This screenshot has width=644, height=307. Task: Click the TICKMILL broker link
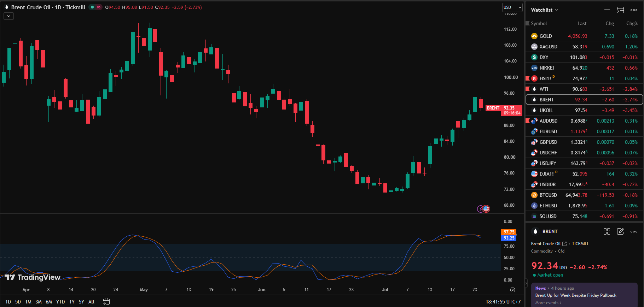[x=580, y=244]
